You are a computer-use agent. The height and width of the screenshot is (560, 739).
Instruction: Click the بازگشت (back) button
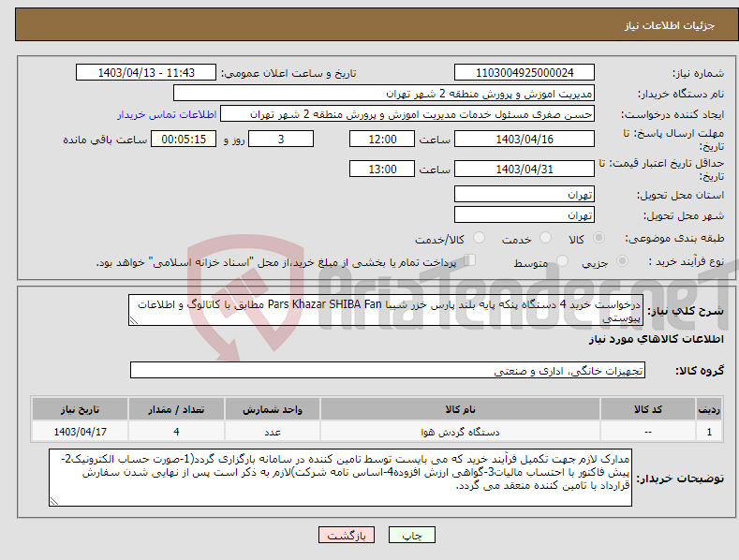click(x=347, y=535)
